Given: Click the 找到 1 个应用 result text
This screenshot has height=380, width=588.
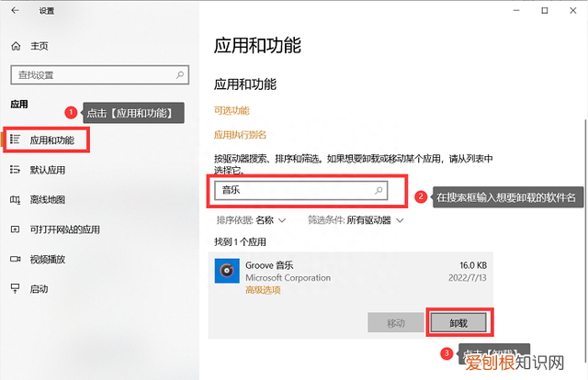Looking at the screenshot, I should point(240,242).
